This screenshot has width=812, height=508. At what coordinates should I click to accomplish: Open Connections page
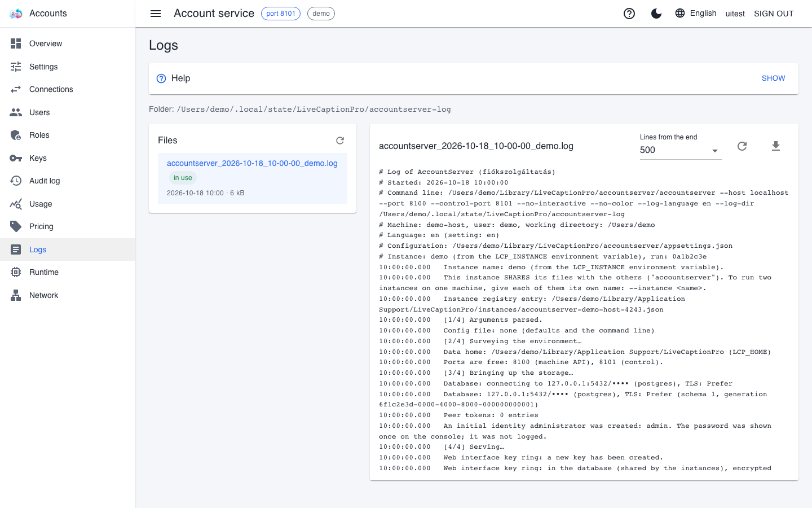[x=68, y=89]
